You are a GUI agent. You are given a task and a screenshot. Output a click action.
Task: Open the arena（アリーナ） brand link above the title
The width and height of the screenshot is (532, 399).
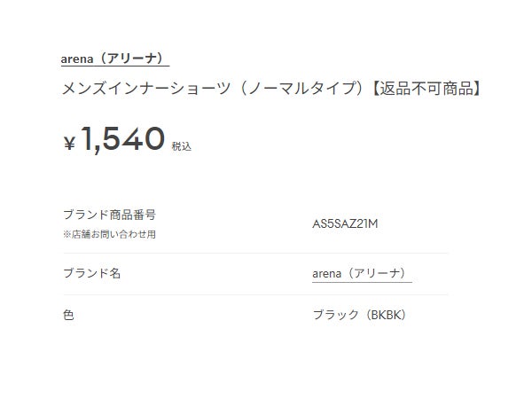[x=113, y=59]
